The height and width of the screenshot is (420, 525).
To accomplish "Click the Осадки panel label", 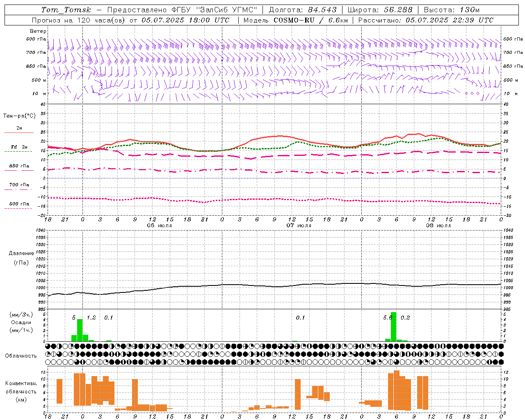I will coord(21,322).
